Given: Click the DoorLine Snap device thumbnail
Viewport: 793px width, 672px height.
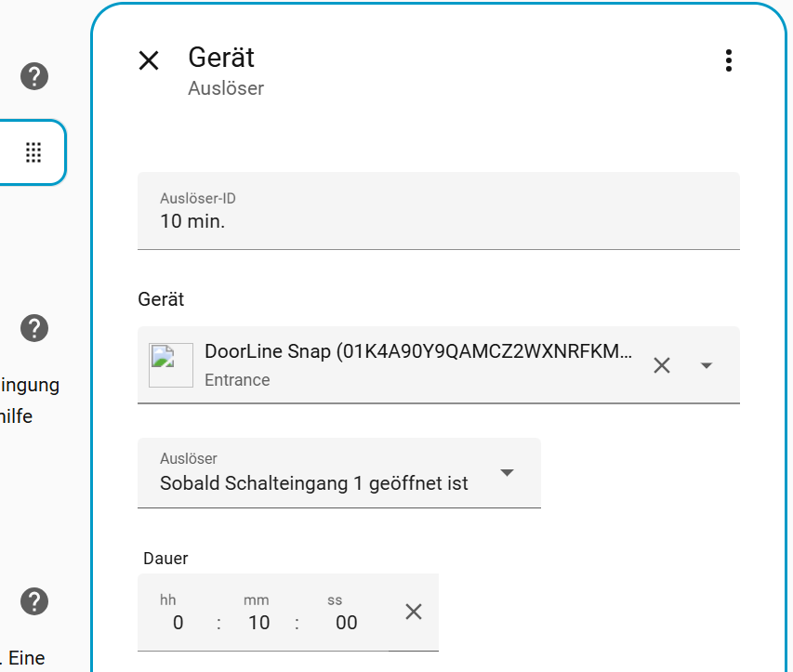Looking at the screenshot, I should click(x=171, y=365).
